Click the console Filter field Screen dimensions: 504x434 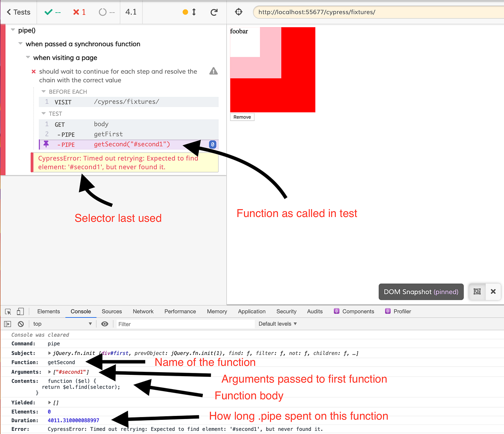pyautogui.click(x=185, y=324)
